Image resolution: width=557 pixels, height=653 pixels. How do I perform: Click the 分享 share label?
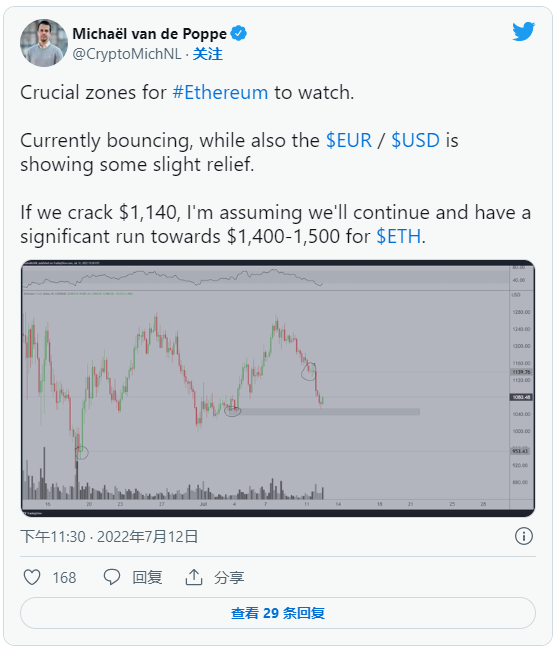click(229, 578)
